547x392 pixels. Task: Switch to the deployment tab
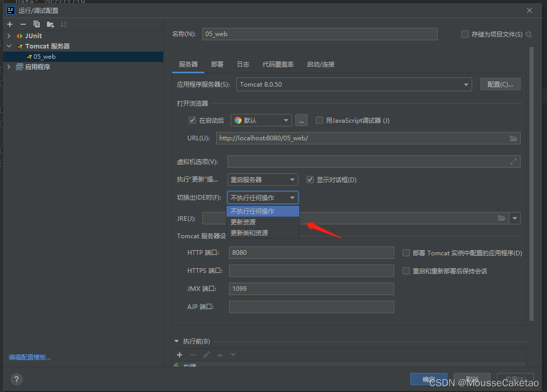tap(217, 64)
